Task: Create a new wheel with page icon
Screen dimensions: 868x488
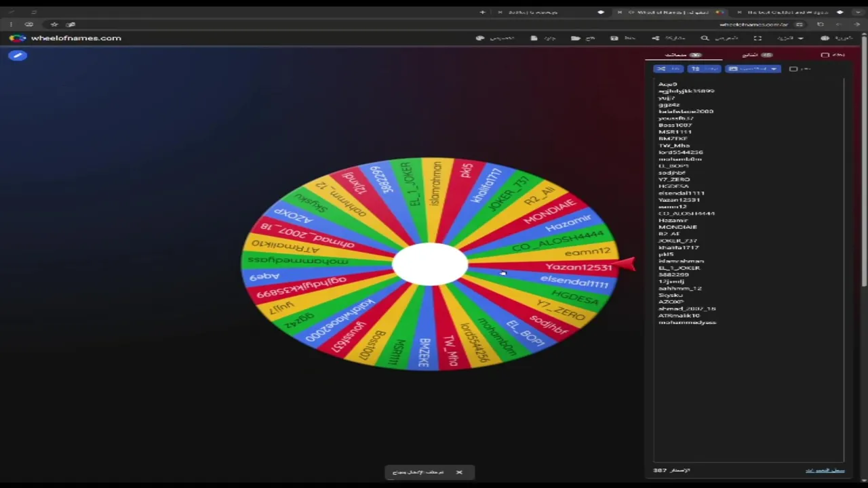Action: [534, 38]
